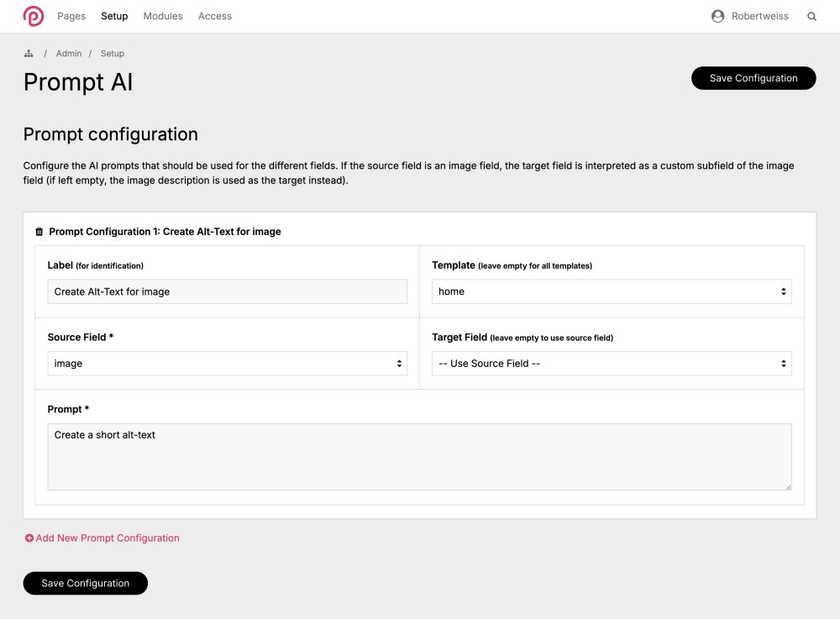This screenshot has width=840, height=619.
Task: Click Add New Prompt Configuration link
Action: coord(108,538)
